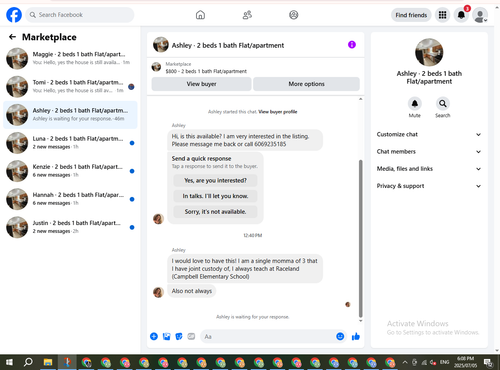Image resolution: width=500 pixels, height=370 pixels.
Task: Select Ashley's conversation in the list
Action: 70,115
